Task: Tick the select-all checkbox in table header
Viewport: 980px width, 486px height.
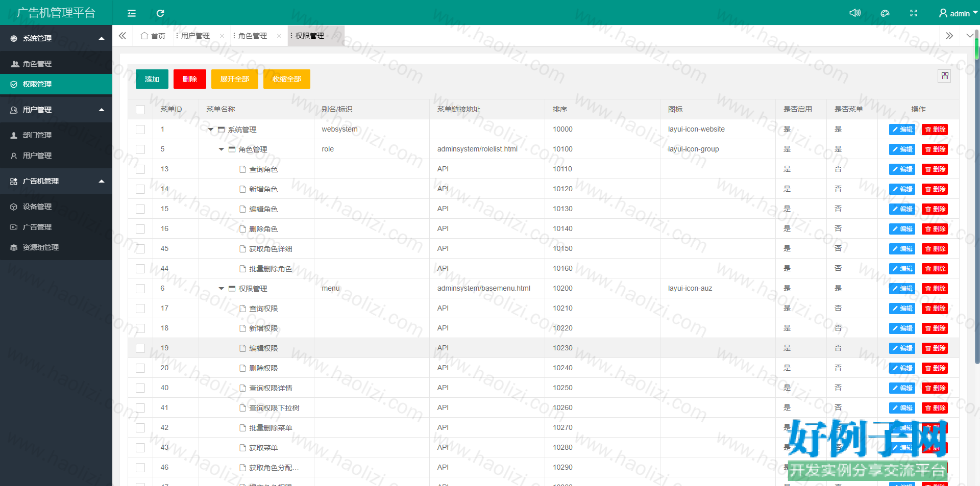Action: point(140,110)
